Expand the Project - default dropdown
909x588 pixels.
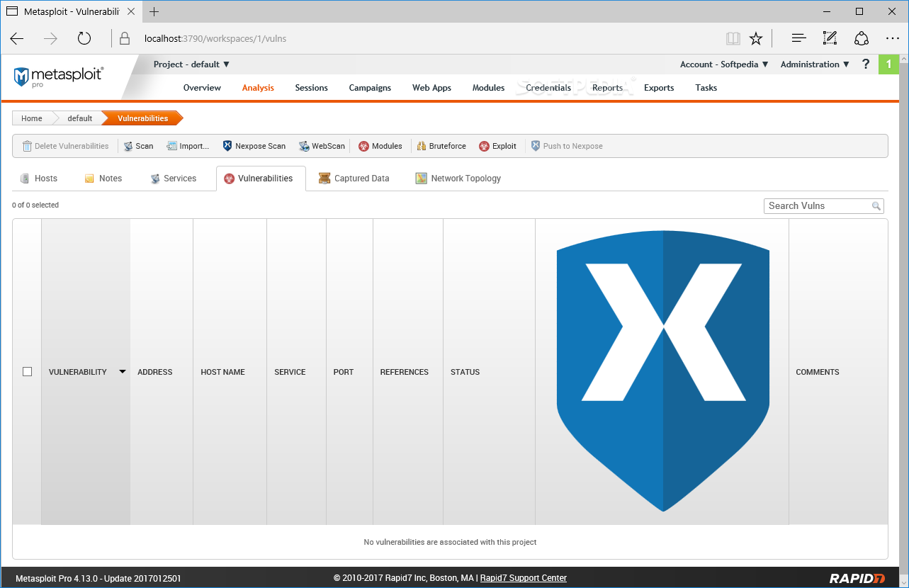(191, 64)
